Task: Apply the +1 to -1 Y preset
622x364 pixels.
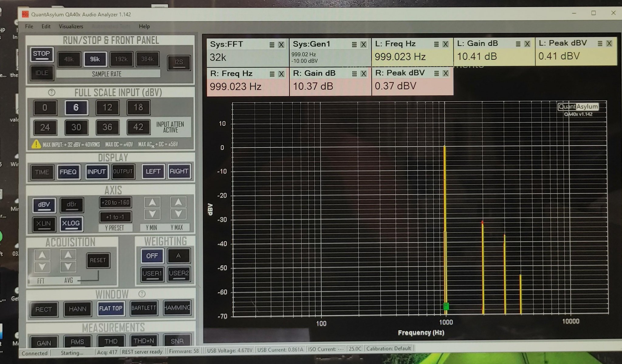Action: pyautogui.click(x=115, y=217)
